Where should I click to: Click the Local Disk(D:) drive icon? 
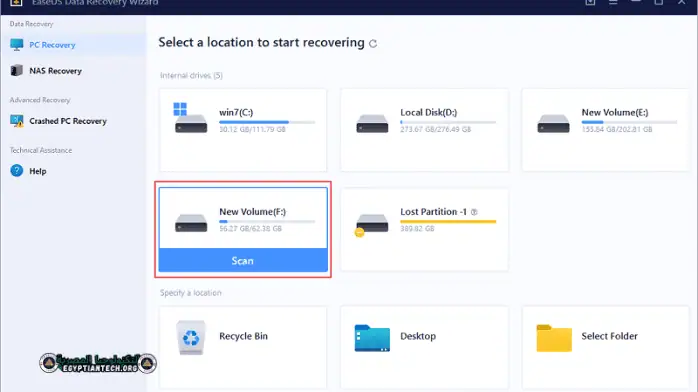[x=372, y=123]
